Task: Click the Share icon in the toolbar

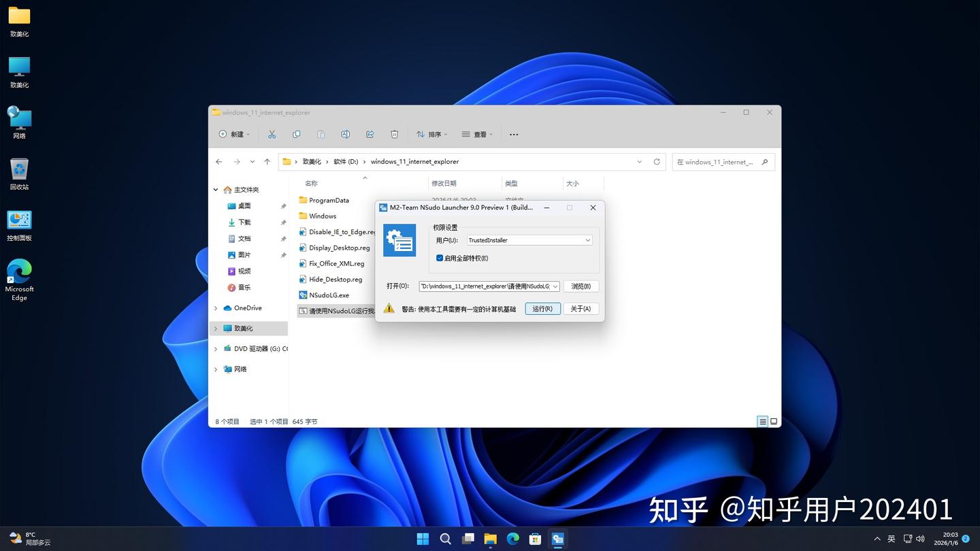Action: (x=370, y=134)
